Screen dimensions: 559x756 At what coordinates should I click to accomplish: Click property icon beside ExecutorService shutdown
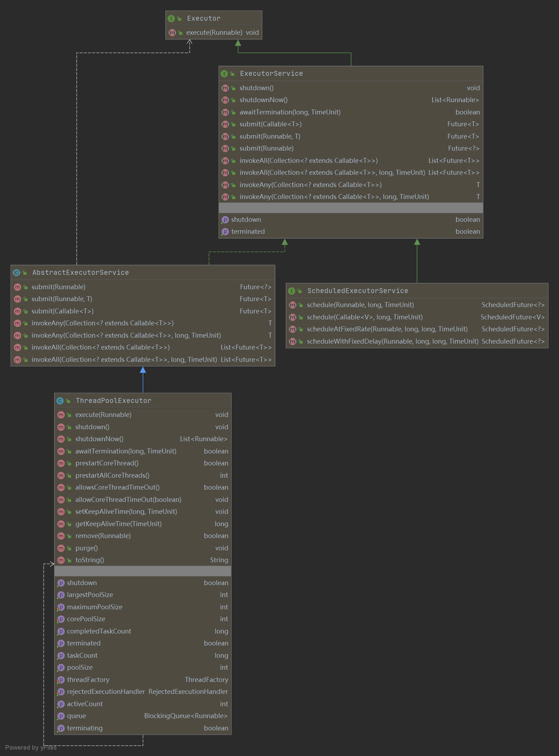coord(225,220)
